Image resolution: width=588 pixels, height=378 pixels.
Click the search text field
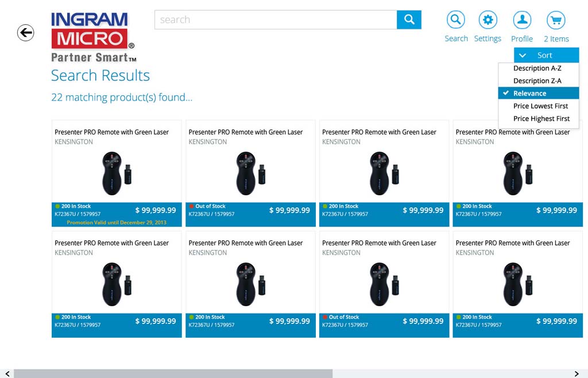pyautogui.click(x=276, y=20)
